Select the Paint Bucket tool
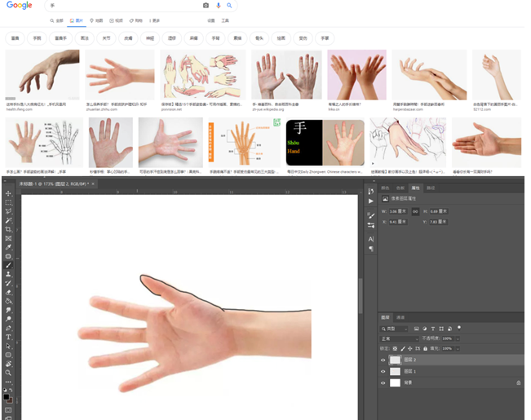Viewport: 531px width, 420px height. (x=8, y=301)
